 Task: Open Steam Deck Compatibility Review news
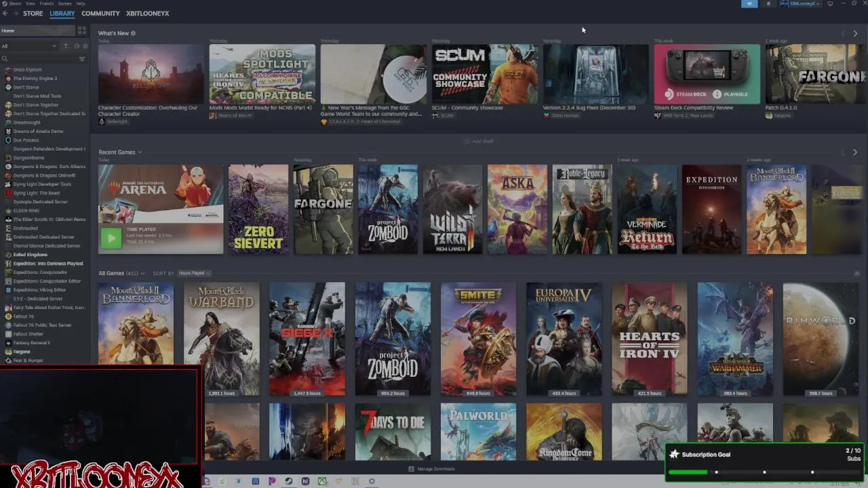point(707,74)
